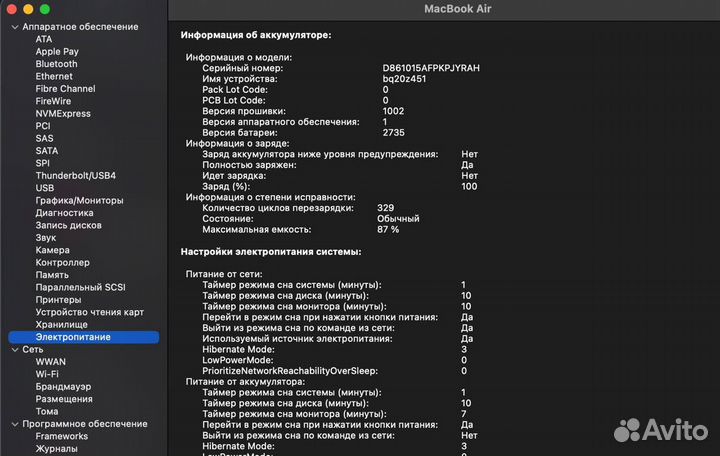
Task: Click the yellow minimize window button
Action: point(28,9)
